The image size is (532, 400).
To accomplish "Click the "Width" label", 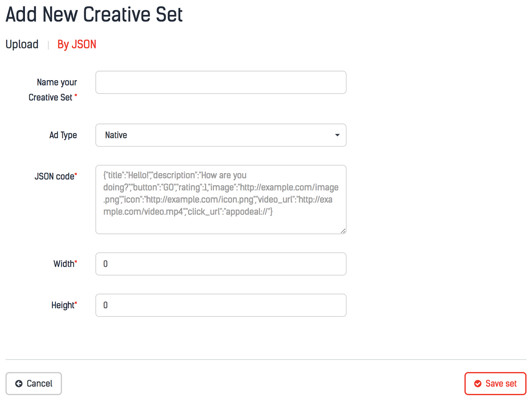I will tap(65, 264).
